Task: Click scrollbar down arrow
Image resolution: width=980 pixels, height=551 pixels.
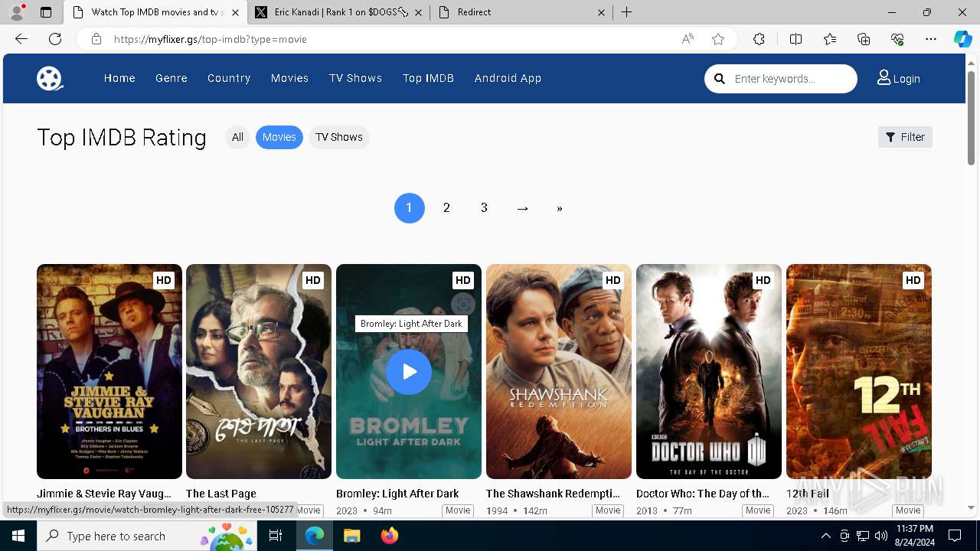Action: pos(972,507)
